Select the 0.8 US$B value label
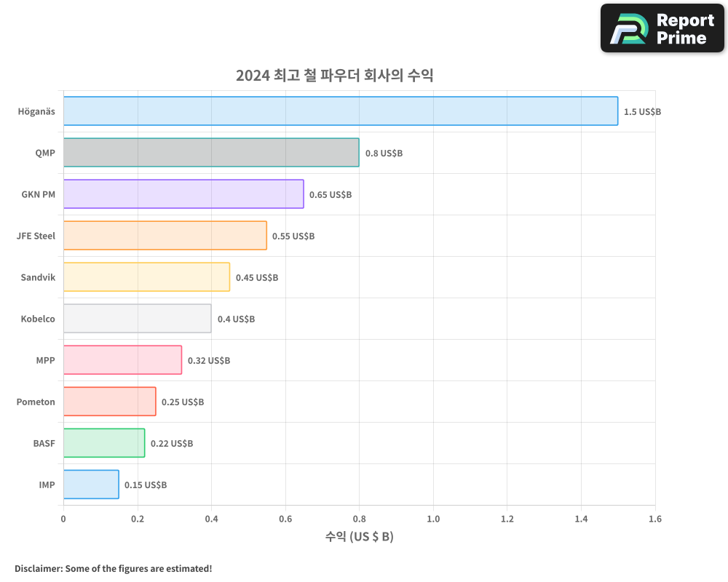The width and height of the screenshot is (728, 582). (384, 154)
